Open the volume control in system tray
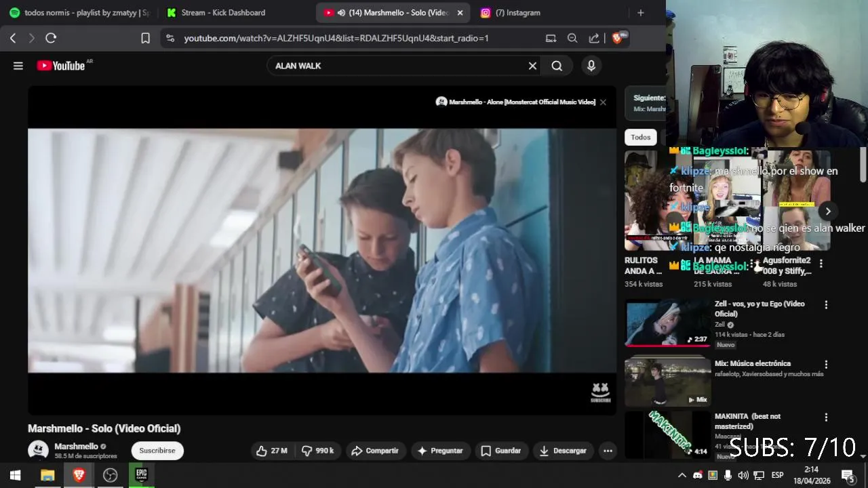This screenshot has width=868, height=488. 743,475
